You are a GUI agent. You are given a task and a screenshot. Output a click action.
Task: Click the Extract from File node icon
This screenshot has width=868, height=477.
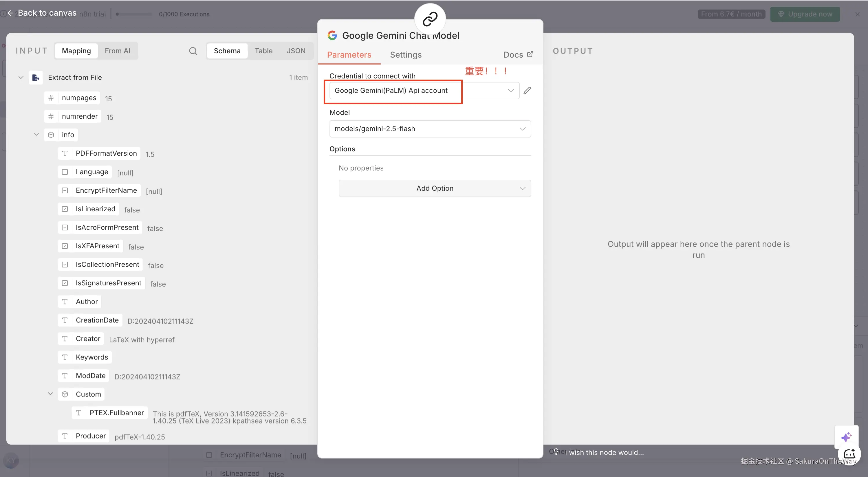36,78
